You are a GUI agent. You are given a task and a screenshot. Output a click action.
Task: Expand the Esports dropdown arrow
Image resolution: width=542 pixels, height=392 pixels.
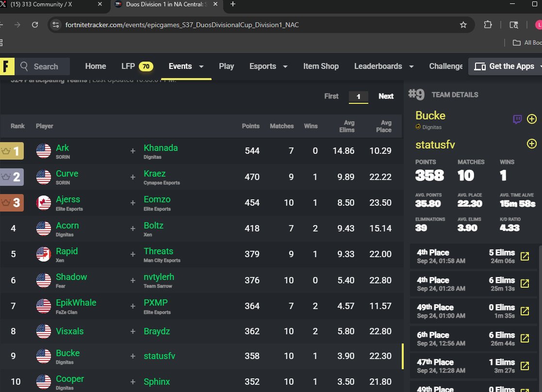coord(285,66)
